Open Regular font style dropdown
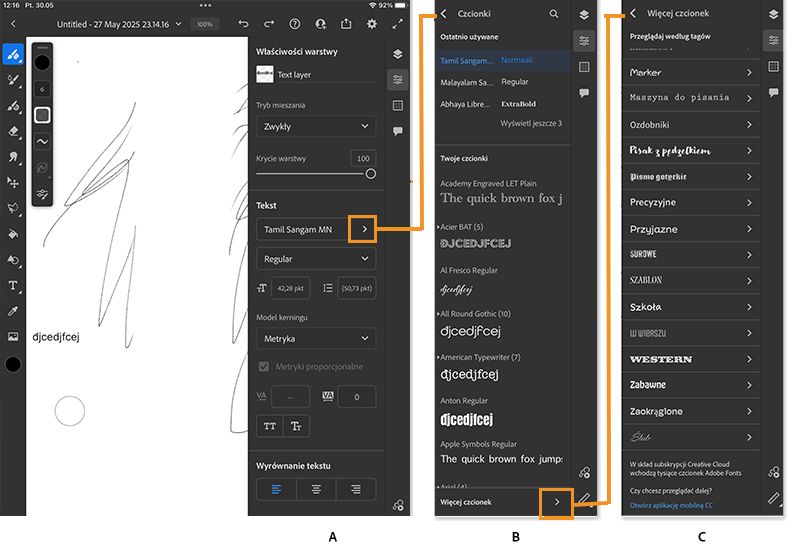 [316, 259]
